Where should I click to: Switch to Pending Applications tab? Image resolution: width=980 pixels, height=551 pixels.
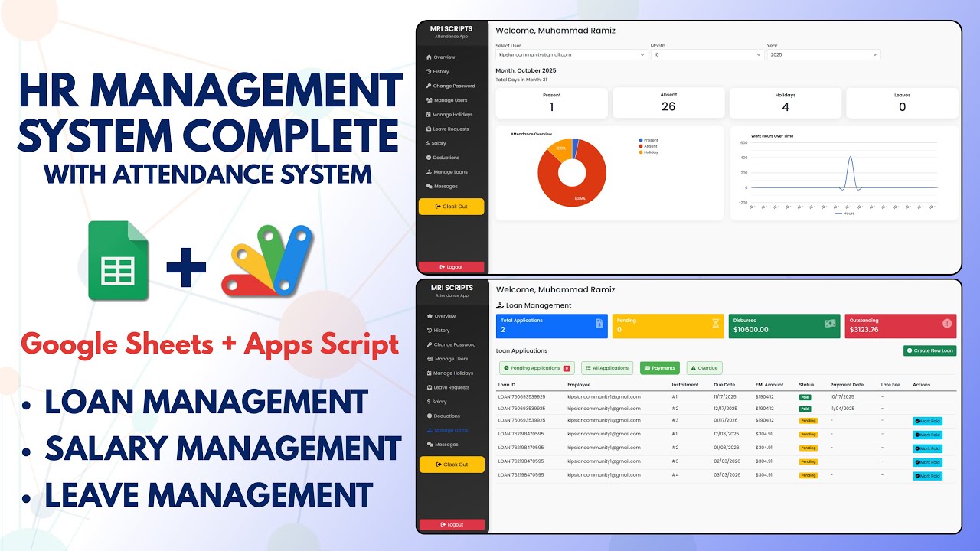tap(537, 368)
